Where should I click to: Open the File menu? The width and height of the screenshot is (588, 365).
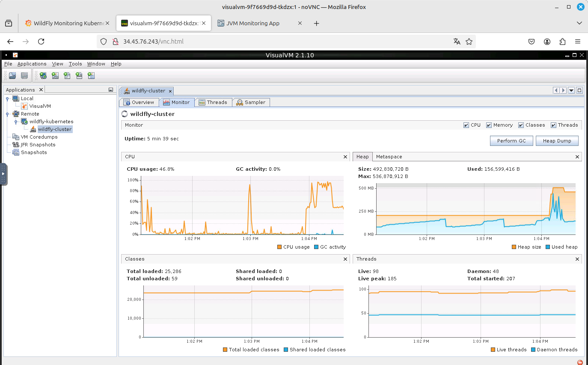[x=8, y=64]
